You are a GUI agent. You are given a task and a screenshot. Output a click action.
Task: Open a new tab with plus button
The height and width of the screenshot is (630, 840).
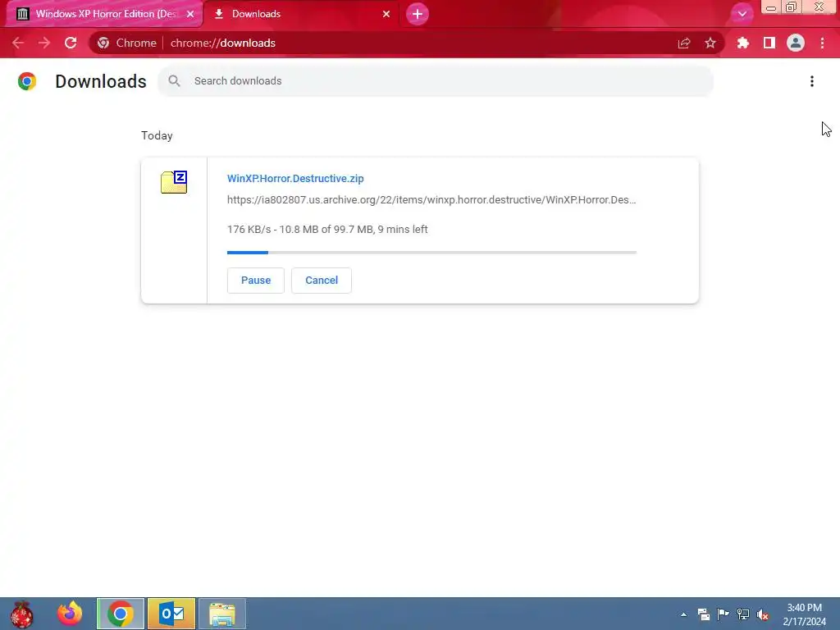click(418, 14)
